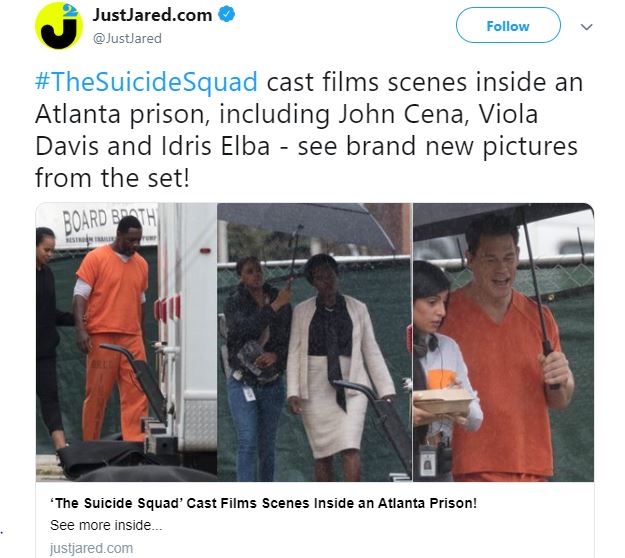
Task: Open the #TheSuicideSquad hashtag link
Action: 146,82
